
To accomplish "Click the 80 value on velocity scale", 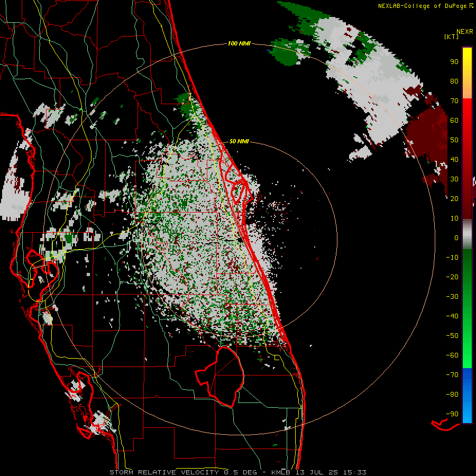I will click(x=454, y=81).
